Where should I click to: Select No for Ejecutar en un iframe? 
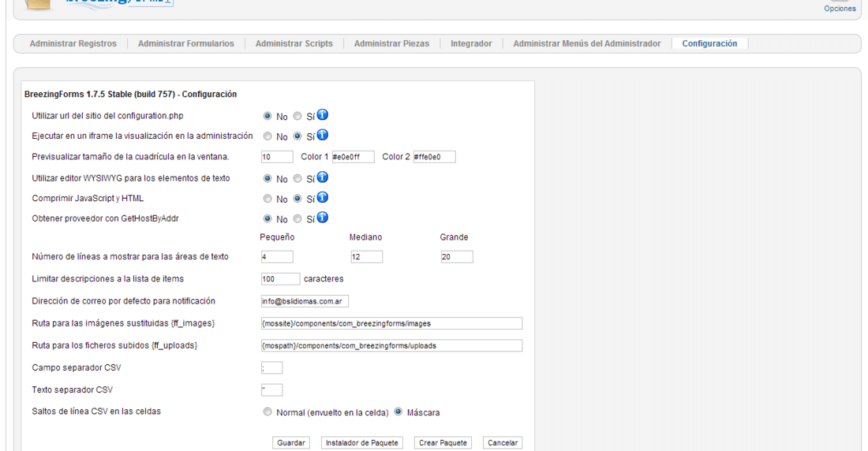click(268, 136)
